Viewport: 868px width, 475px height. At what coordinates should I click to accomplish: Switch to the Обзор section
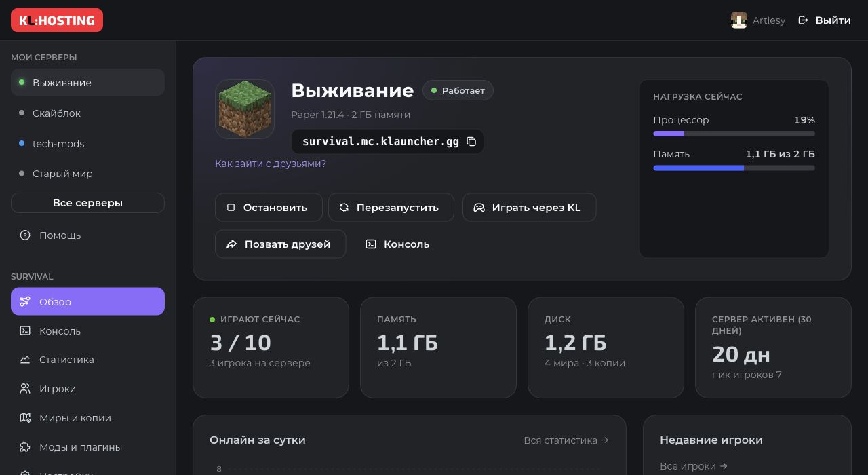[x=87, y=301]
